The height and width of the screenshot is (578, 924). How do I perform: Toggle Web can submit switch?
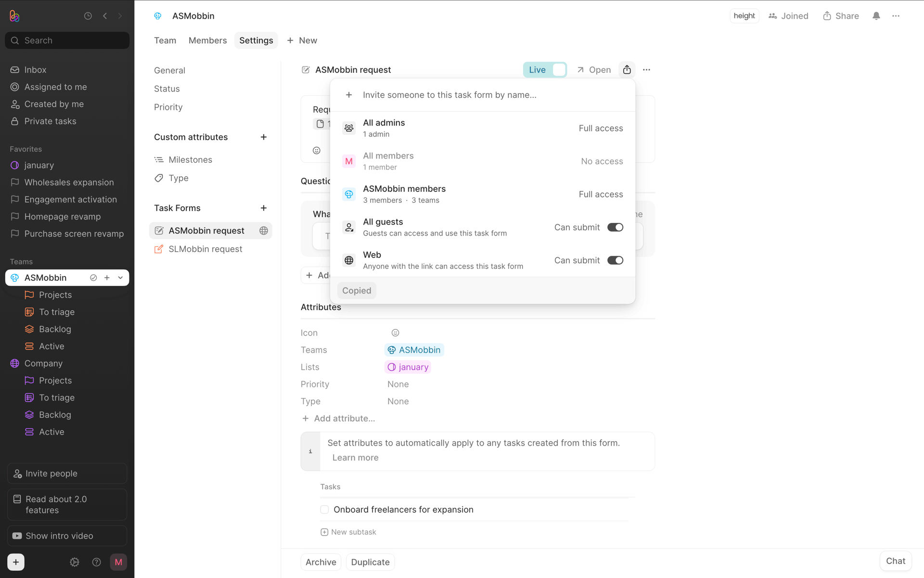pyautogui.click(x=615, y=261)
